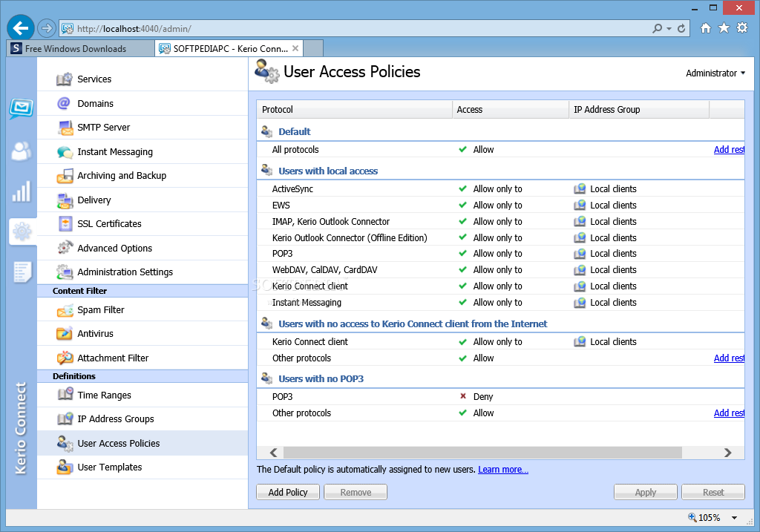
Task: Select Users with no POP3 policy header
Action: [500, 379]
